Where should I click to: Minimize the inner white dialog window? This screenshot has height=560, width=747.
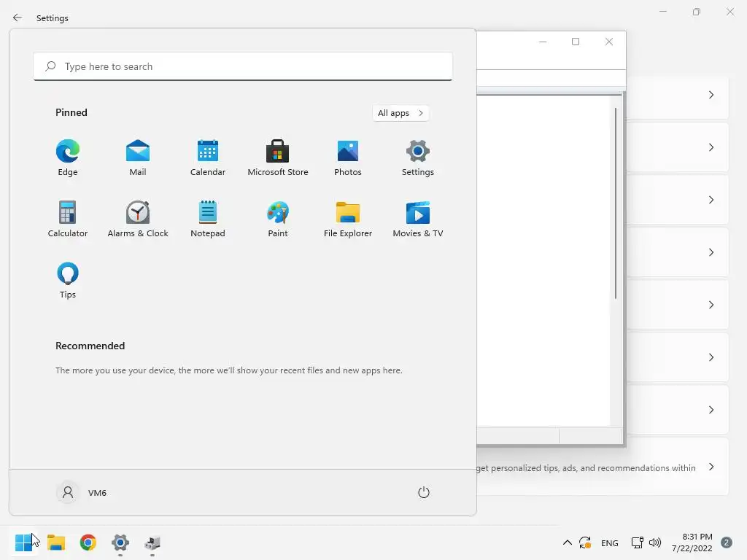click(543, 42)
